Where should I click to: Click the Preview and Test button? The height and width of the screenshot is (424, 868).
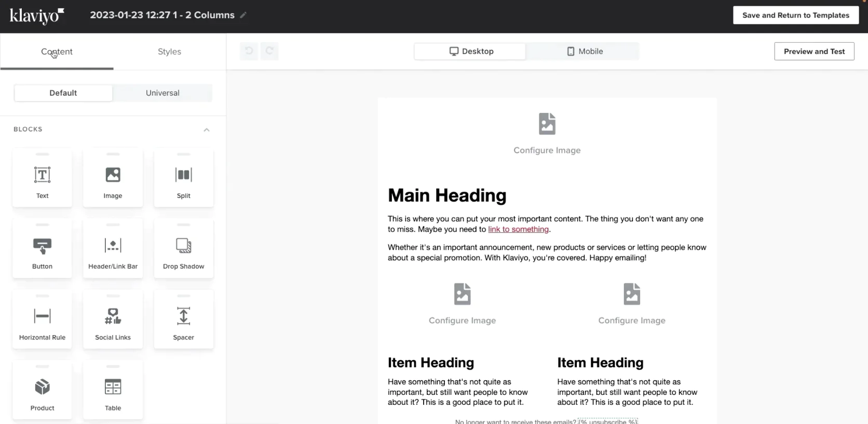tap(814, 51)
